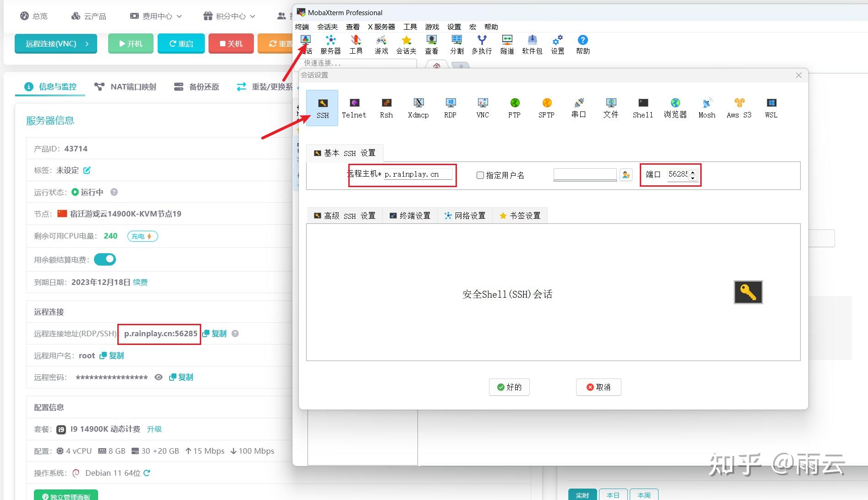Open the 软件包 (Packages) toolbar icon
Viewport: 868px width, 500px height.
tap(532, 44)
